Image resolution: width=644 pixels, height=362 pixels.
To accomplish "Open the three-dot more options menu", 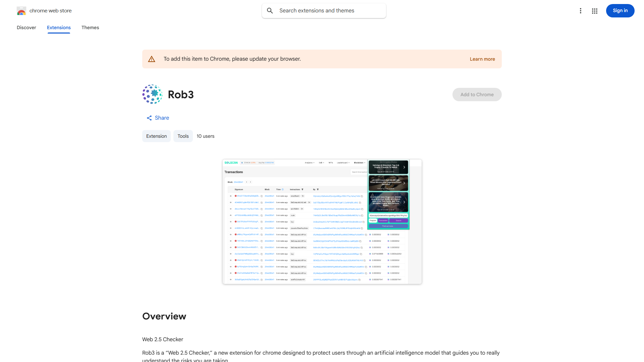I will pos(580,11).
